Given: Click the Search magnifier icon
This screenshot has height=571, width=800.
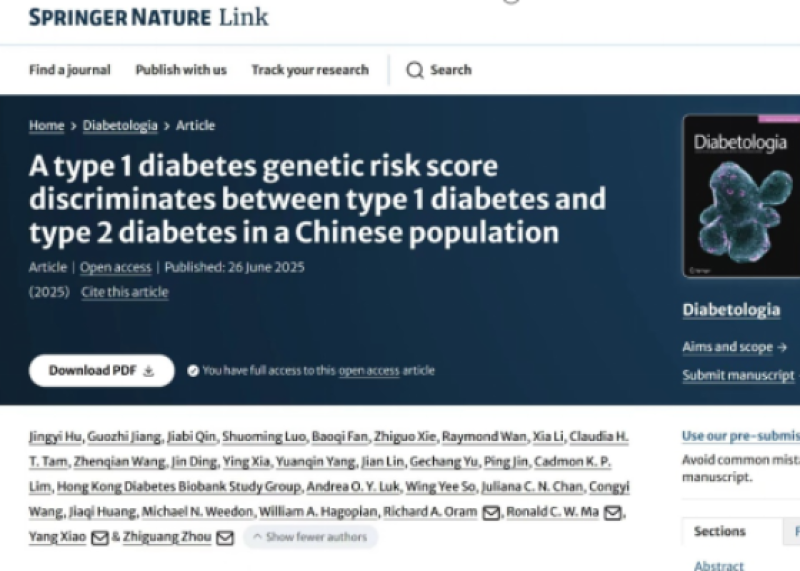Looking at the screenshot, I should [x=415, y=70].
